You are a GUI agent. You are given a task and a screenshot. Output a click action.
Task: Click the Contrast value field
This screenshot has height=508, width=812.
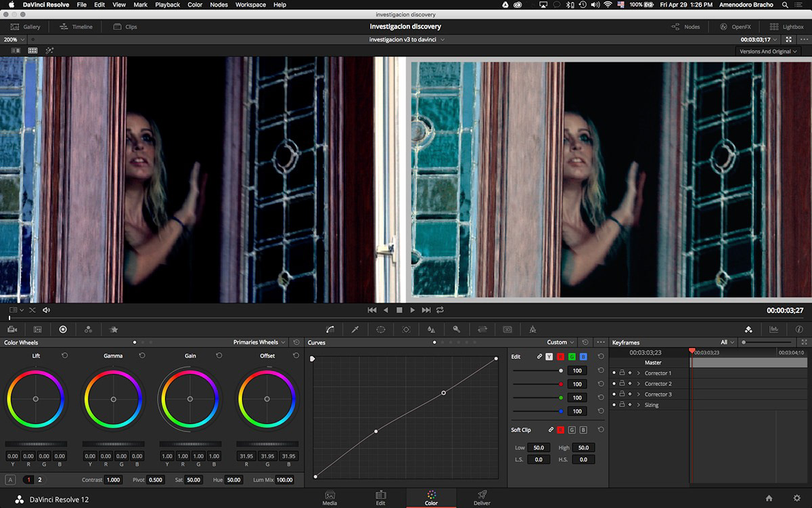[113, 480]
